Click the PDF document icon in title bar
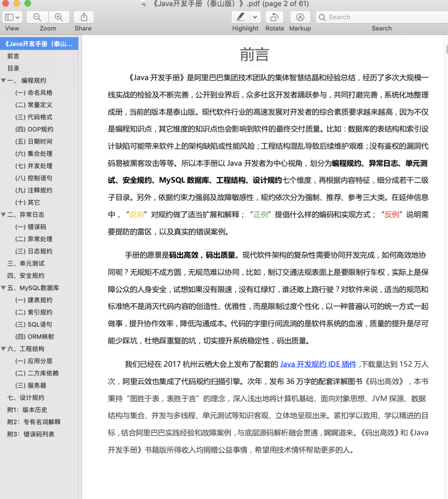 click(x=144, y=4)
